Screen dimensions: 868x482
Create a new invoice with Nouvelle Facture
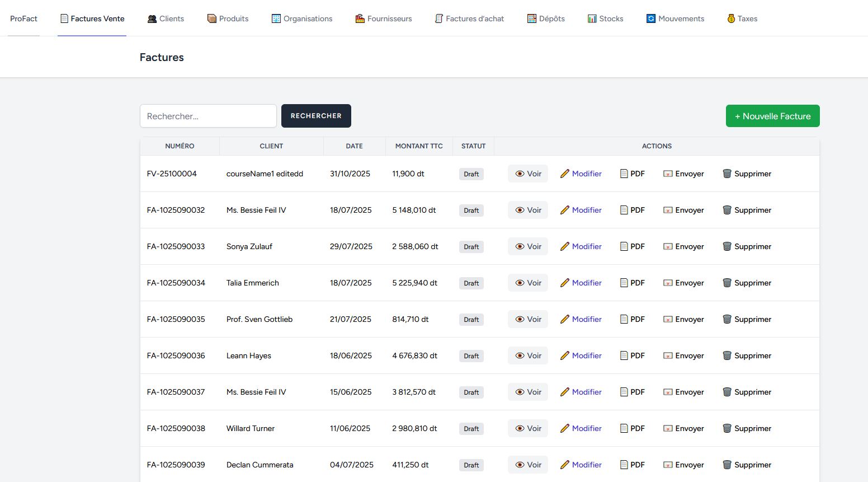click(772, 116)
